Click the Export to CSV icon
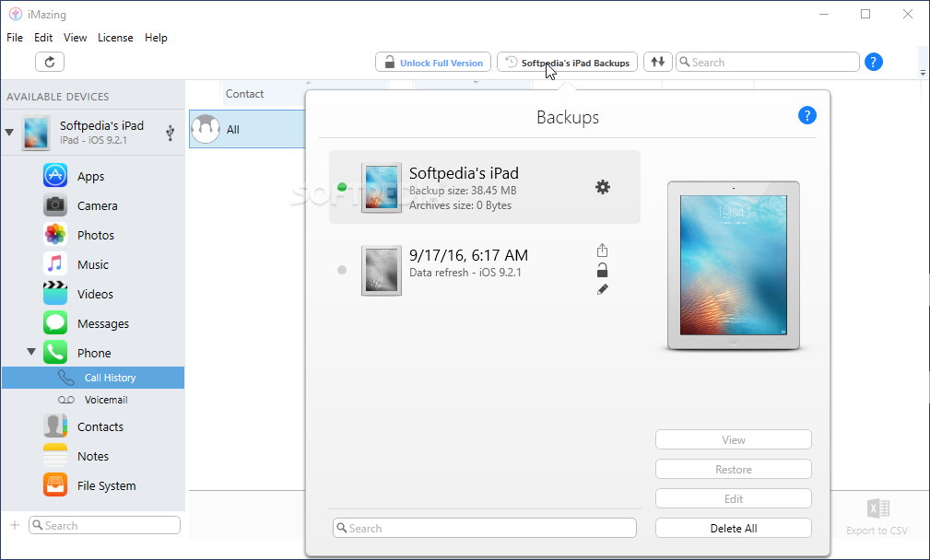Viewport: 930px width, 560px height. pyautogui.click(x=877, y=509)
